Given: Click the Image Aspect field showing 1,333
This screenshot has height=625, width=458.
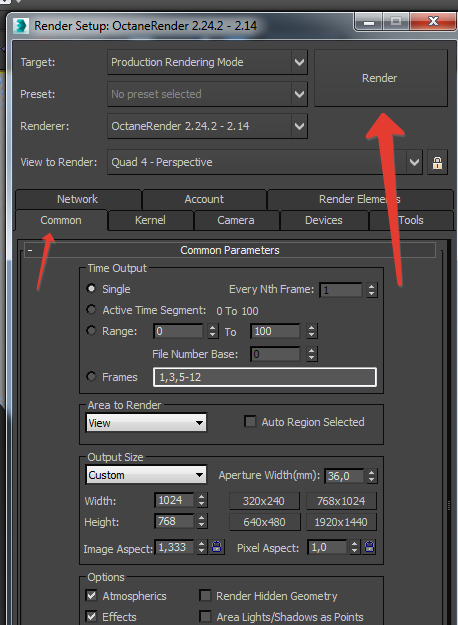Looking at the screenshot, I should (175, 547).
